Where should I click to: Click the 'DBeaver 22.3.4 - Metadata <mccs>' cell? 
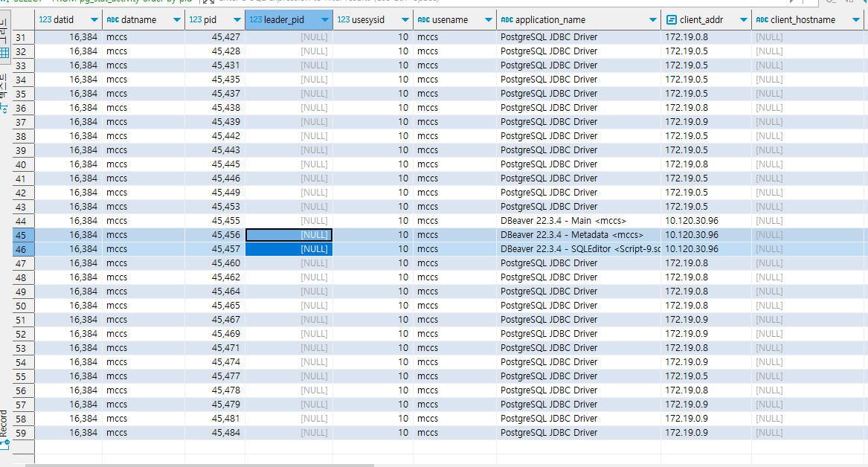point(579,235)
